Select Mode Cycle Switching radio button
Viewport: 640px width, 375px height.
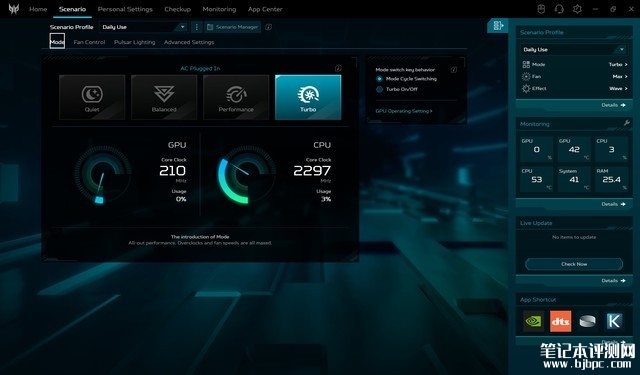pos(380,79)
